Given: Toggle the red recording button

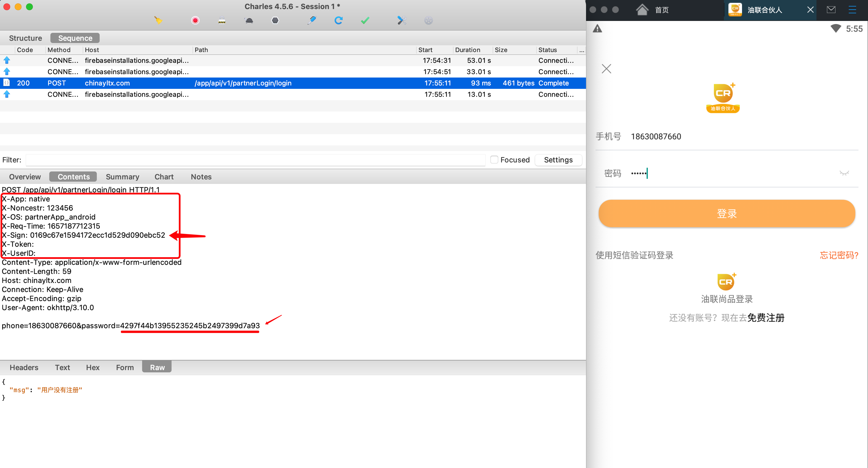Looking at the screenshot, I should tap(195, 21).
